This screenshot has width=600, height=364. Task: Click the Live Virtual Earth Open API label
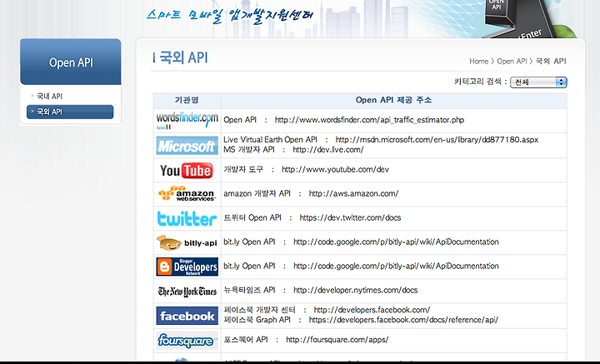(270, 140)
